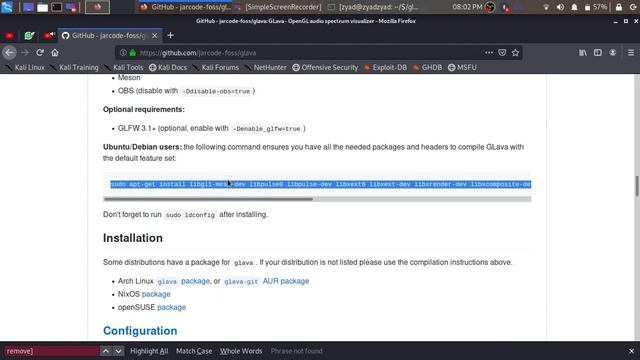
Task: Click the green padlock connection icon
Action: (x=132, y=53)
